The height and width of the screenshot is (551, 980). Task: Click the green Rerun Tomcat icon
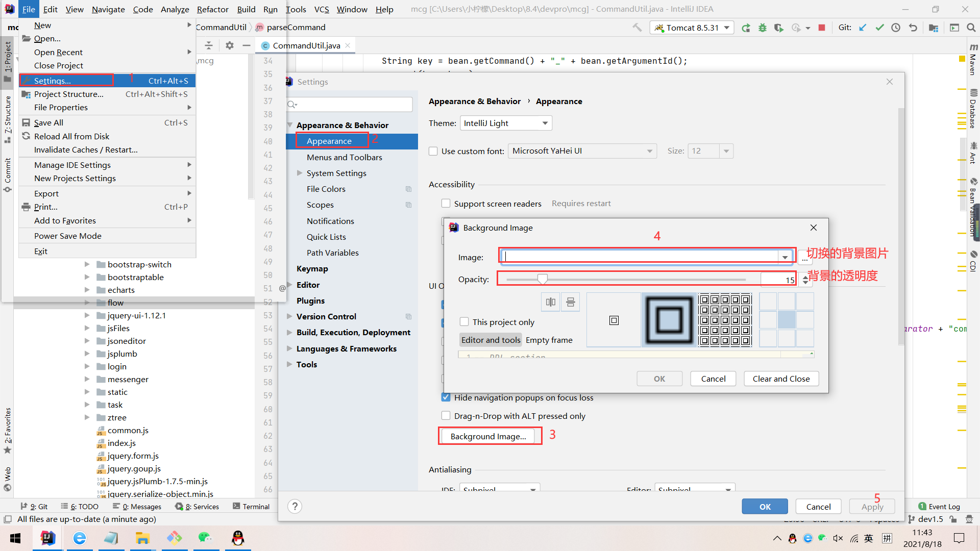point(746,28)
